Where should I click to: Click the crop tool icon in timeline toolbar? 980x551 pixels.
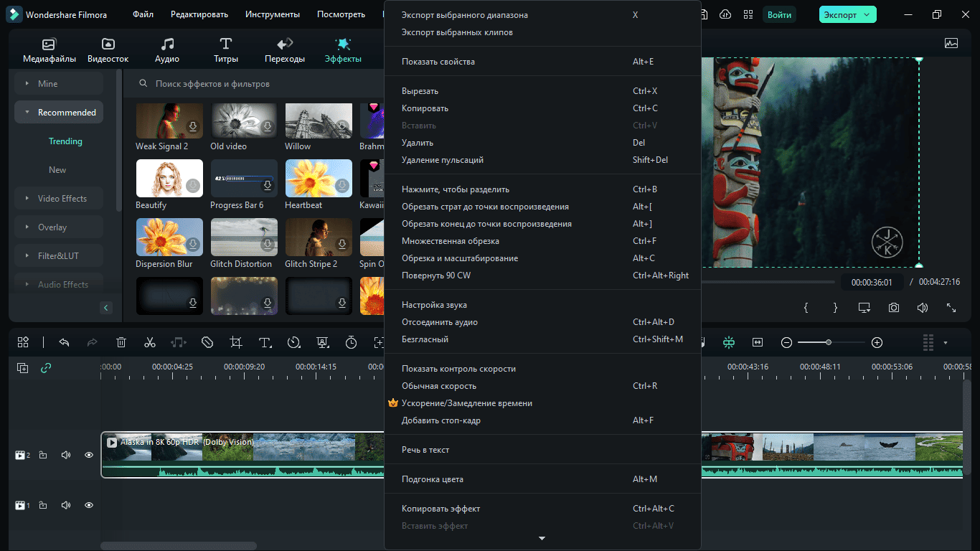tap(235, 342)
